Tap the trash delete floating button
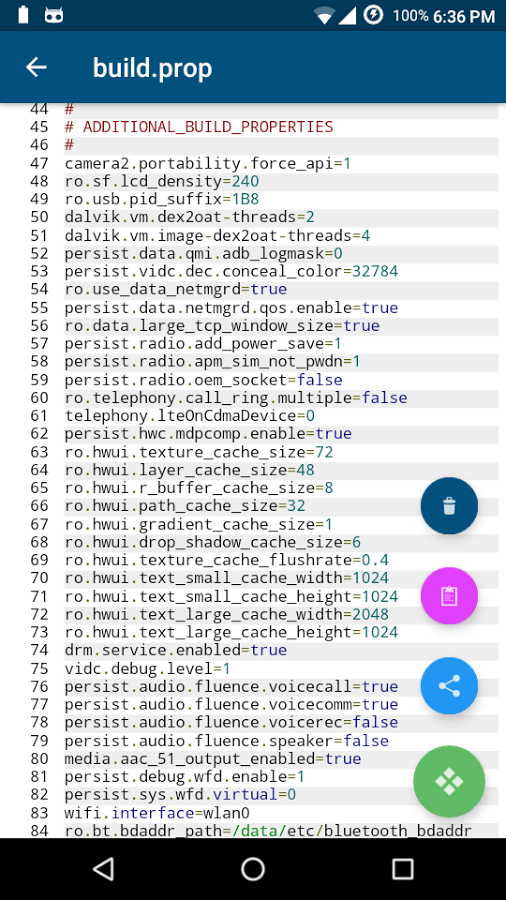Image resolution: width=506 pixels, height=900 pixels. (x=449, y=506)
